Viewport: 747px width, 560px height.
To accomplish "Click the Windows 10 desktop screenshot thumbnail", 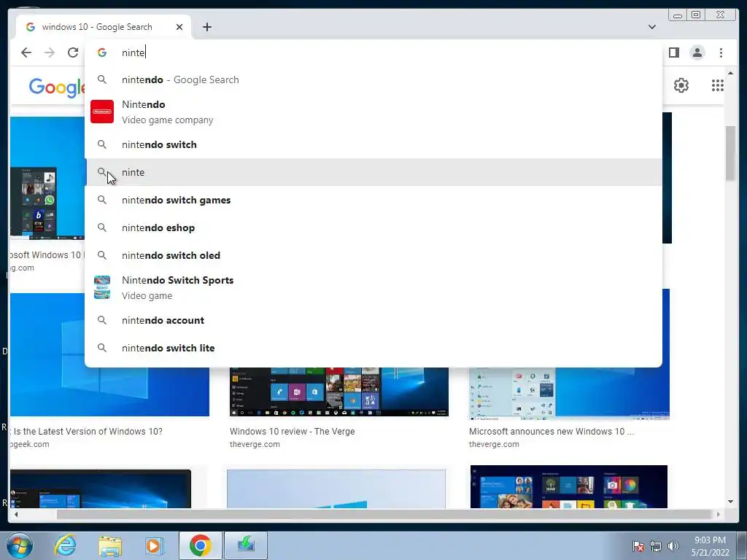I will point(47,178).
